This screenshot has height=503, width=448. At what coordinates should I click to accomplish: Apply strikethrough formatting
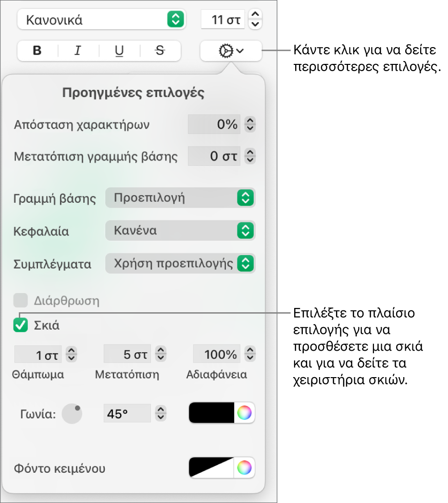[x=160, y=51]
